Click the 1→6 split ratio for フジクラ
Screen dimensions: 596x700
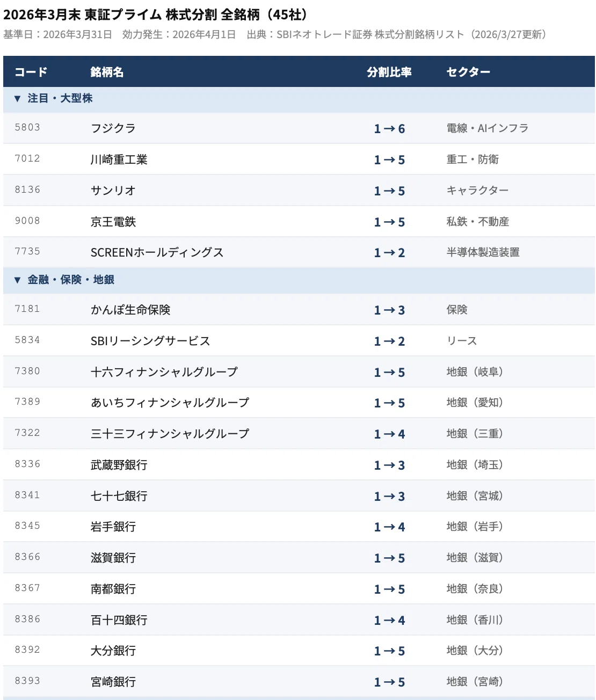(389, 129)
